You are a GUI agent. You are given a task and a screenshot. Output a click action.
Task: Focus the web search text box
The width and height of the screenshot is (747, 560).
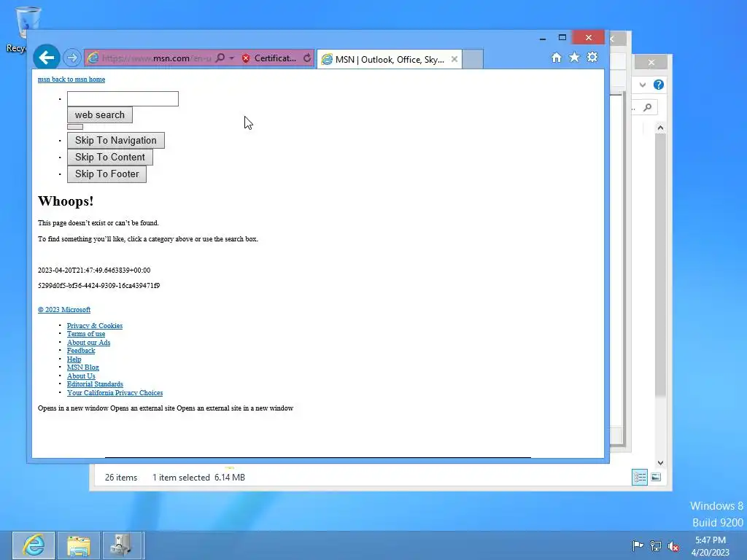pos(123,98)
